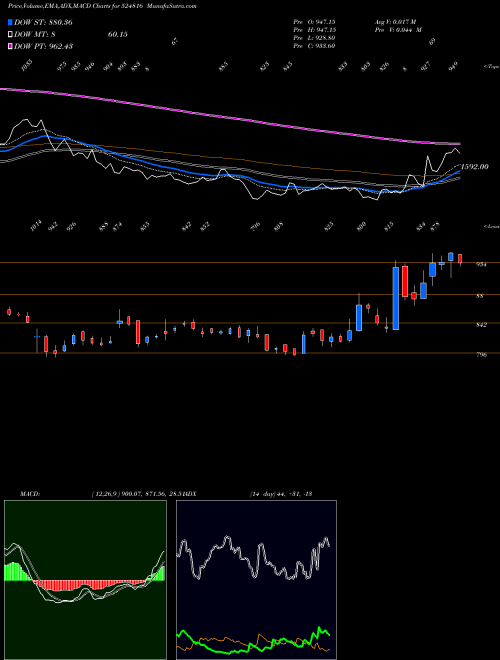Click the '60.15' value beside DOW MT
The height and width of the screenshot is (660, 500).
(x=117, y=35)
